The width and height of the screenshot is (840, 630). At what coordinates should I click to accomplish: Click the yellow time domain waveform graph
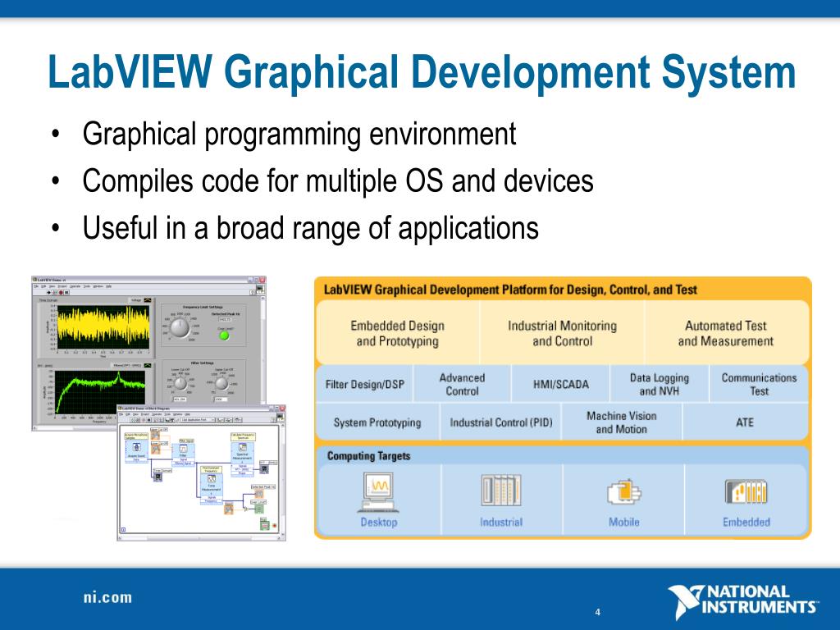coord(103,326)
